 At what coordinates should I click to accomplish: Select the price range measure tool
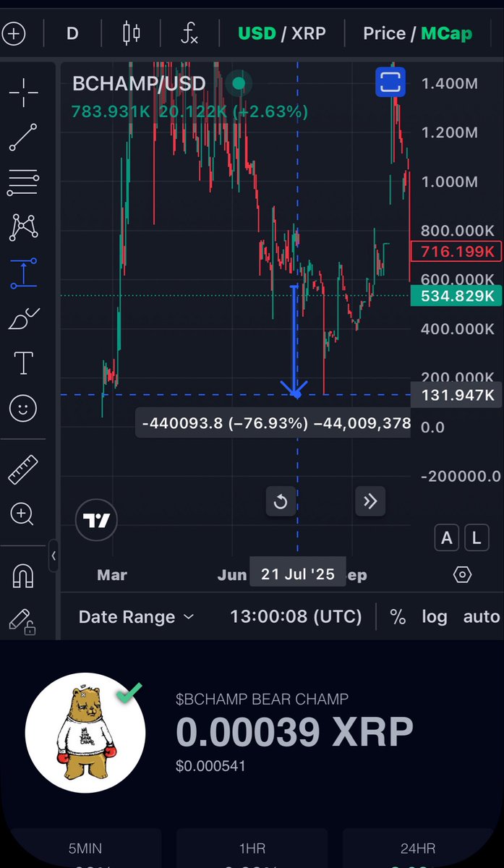(23, 273)
